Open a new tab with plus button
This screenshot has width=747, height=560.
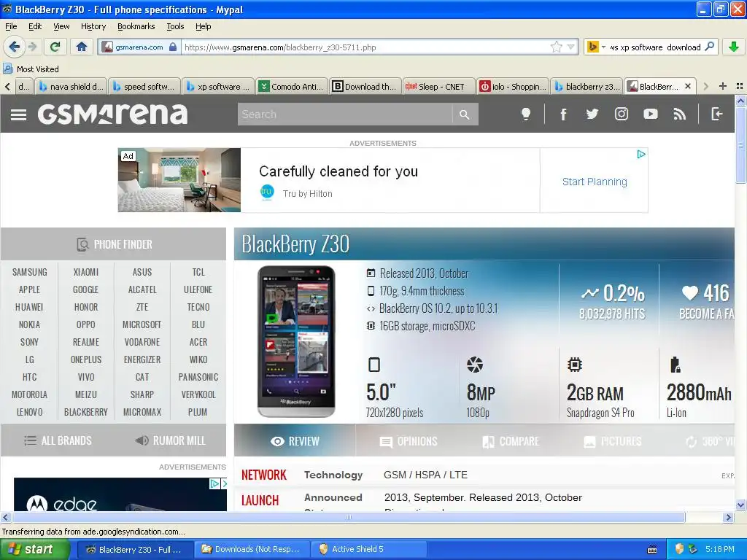pyautogui.click(x=723, y=86)
